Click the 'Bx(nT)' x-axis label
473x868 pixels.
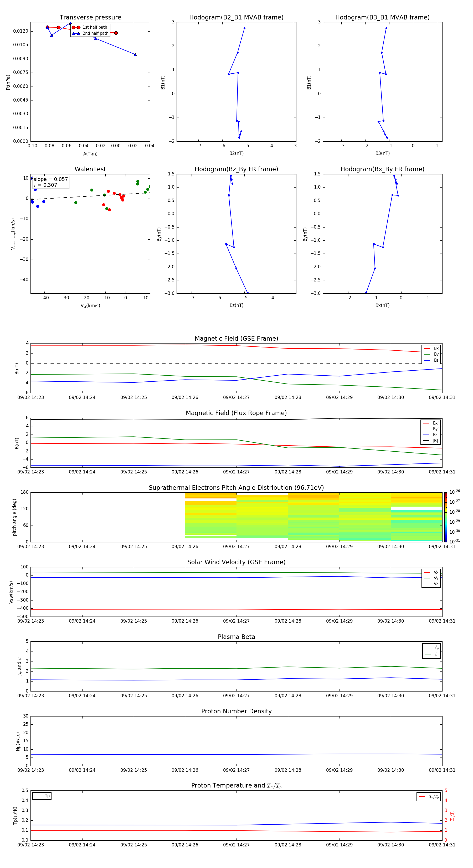(382, 305)
